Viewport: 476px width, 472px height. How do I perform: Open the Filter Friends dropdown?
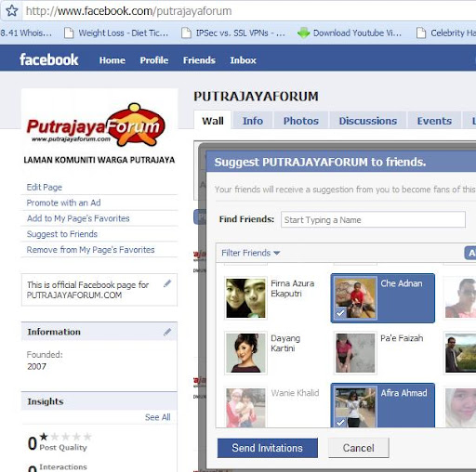click(x=250, y=253)
